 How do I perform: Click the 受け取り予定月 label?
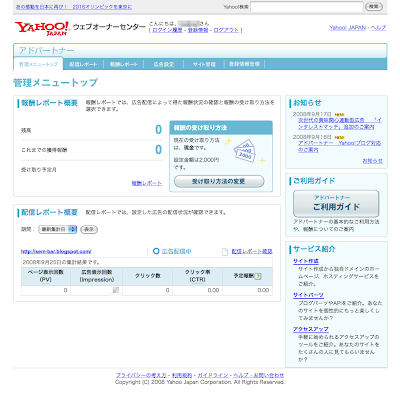pyautogui.click(x=39, y=170)
